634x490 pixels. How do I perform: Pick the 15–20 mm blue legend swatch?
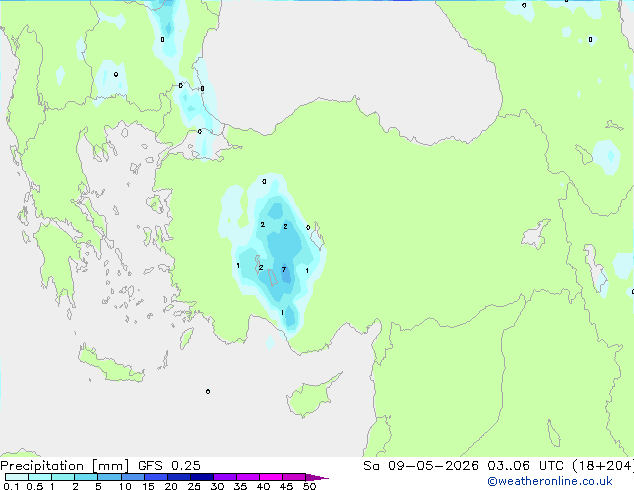coord(155,477)
